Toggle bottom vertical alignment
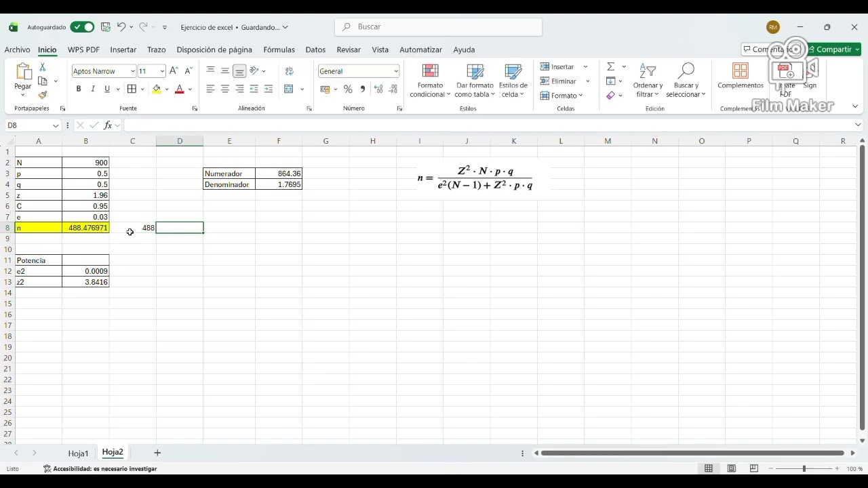The image size is (868, 488). 239,70
